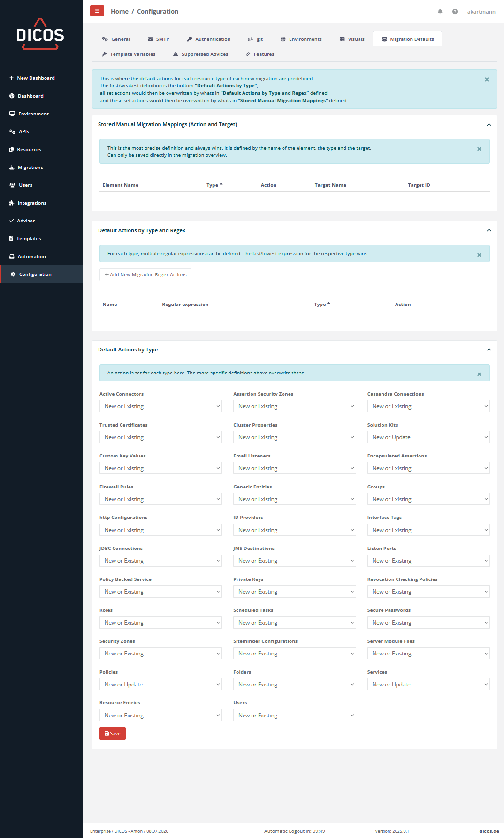Click Regular expression column header
504x838 pixels.
pyautogui.click(x=185, y=305)
